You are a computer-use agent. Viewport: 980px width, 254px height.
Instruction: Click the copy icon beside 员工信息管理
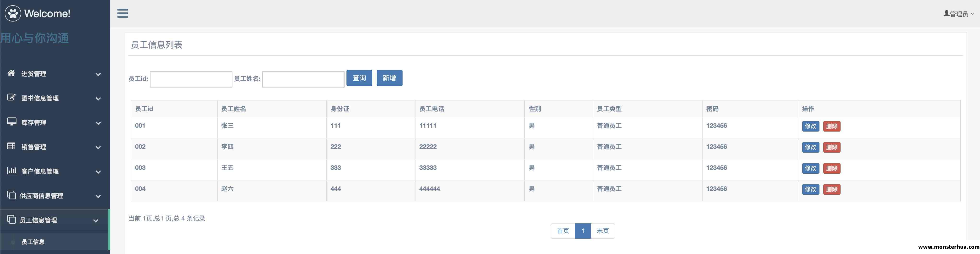(x=12, y=220)
